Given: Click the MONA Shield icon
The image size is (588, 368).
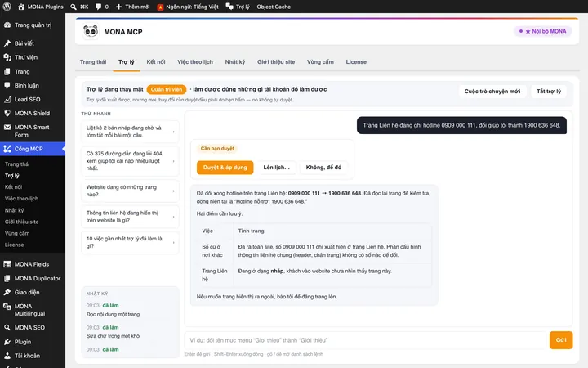Looking at the screenshot, I should pyautogui.click(x=7, y=113).
